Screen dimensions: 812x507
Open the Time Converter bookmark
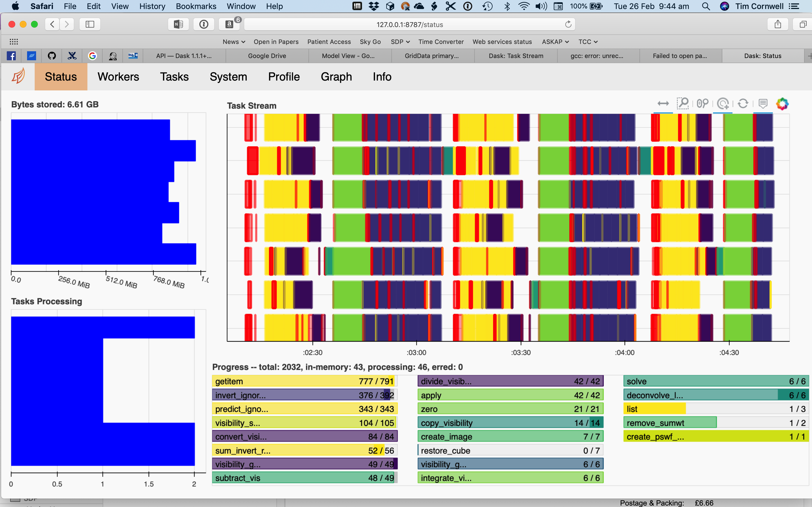[x=441, y=42]
